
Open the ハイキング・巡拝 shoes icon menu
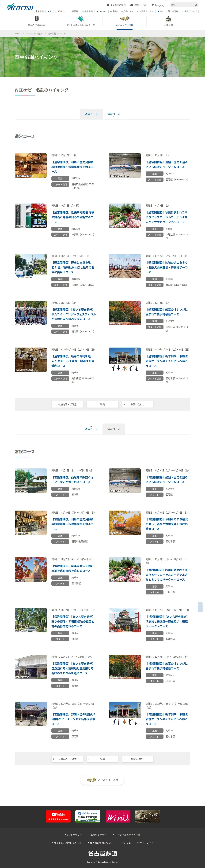(x=124, y=21)
